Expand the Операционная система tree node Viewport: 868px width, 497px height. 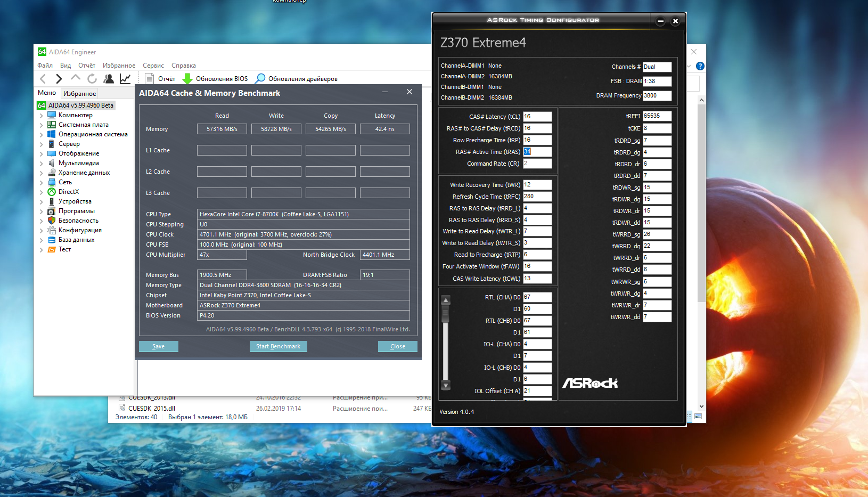[x=41, y=135]
